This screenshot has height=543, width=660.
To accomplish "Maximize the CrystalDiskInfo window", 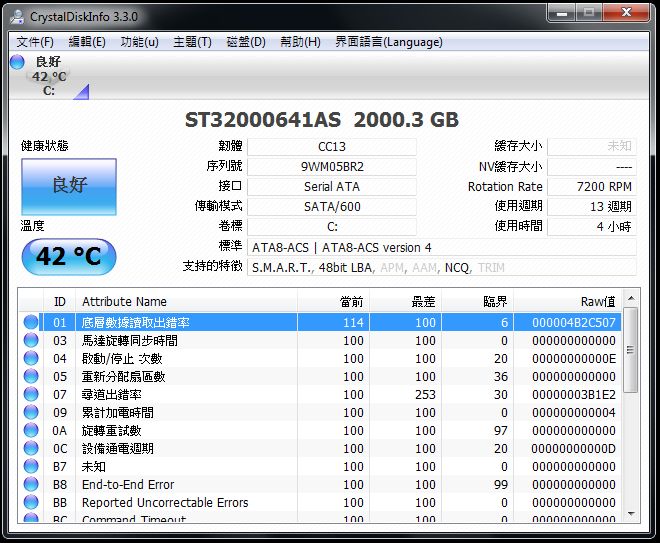I will coord(589,13).
